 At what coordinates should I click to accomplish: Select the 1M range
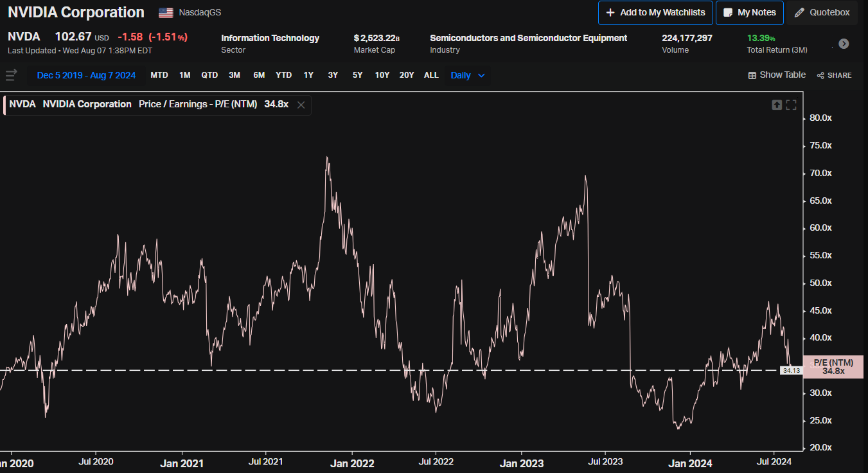point(185,75)
